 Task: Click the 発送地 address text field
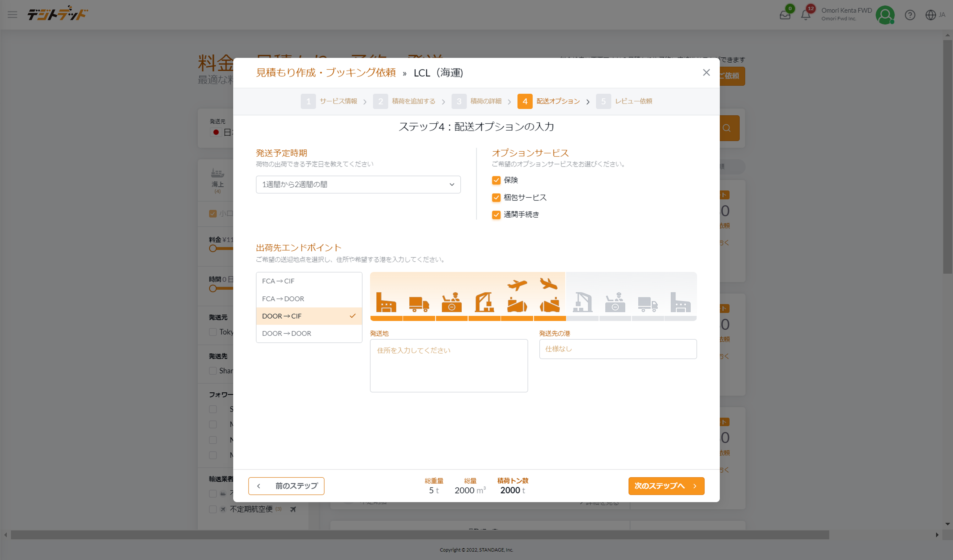449,365
